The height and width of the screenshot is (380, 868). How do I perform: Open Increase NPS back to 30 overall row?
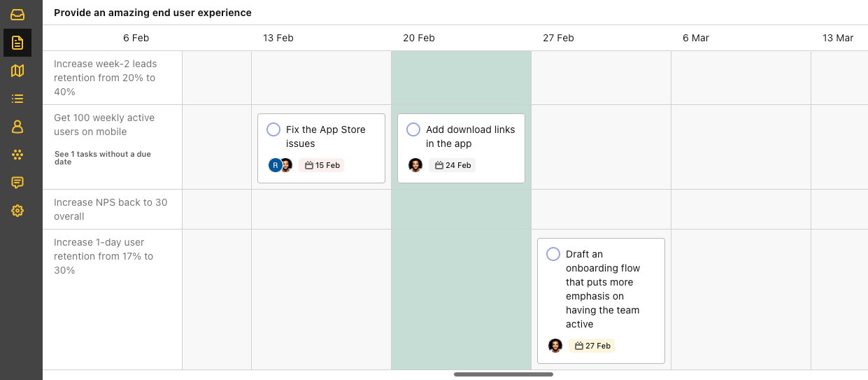click(x=111, y=209)
